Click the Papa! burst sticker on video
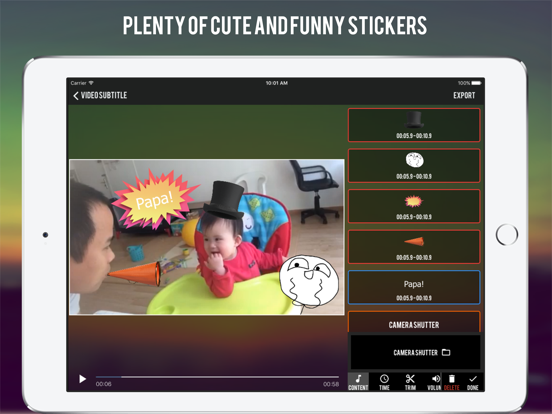The image size is (552, 414). click(x=155, y=200)
